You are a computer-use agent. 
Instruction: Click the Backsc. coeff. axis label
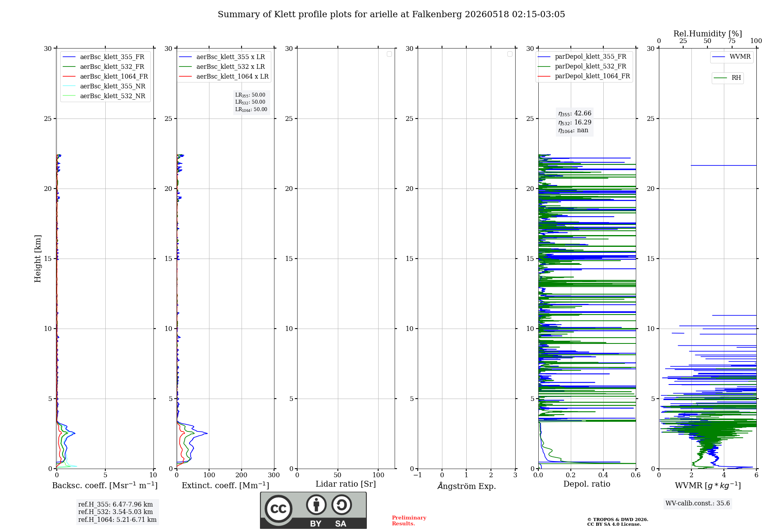(x=105, y=485)
